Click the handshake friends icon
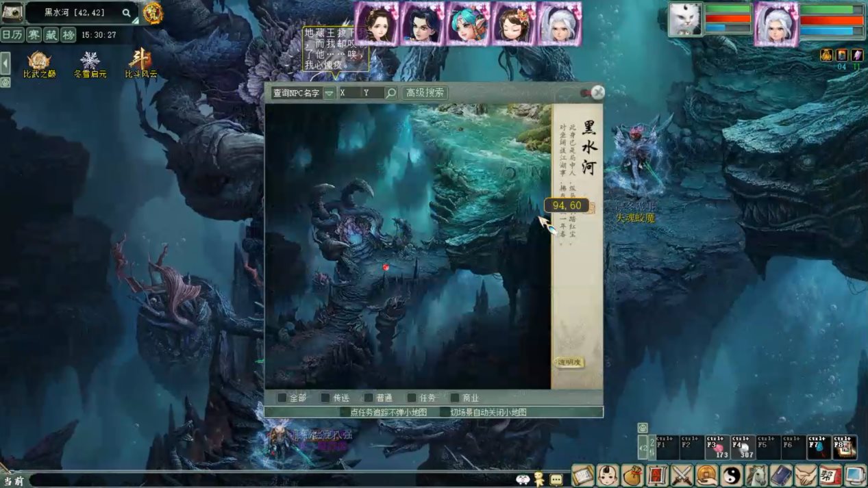 806,474
